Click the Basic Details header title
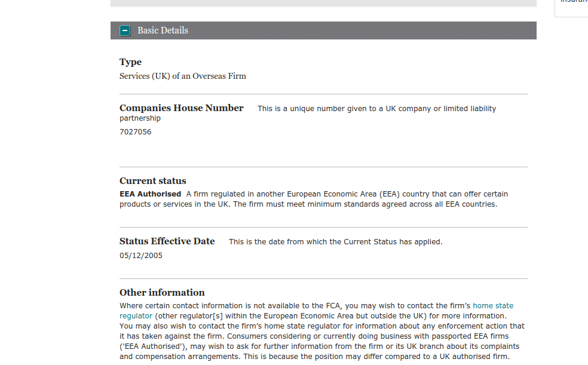This screenshot has height=365, width=588. coord(163,30)
